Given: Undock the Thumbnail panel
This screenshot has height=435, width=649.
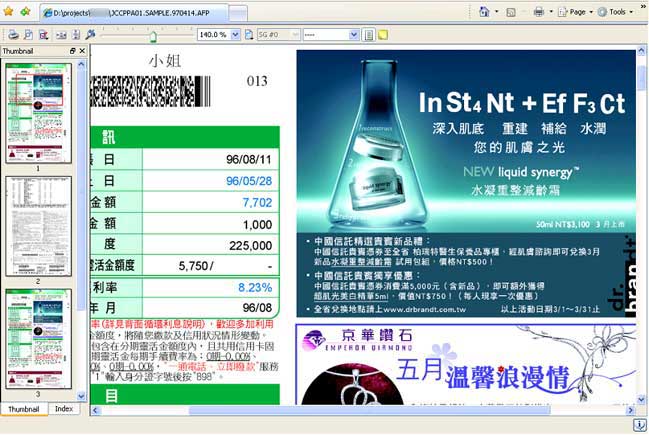Looking at the screenshot, I should pyautogui.click(x=72, y=50).
